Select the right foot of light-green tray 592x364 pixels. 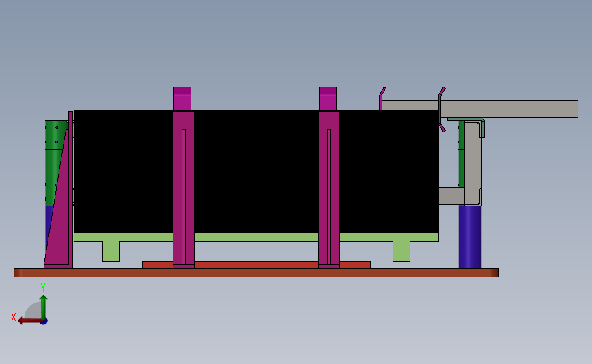click(401, 251)
